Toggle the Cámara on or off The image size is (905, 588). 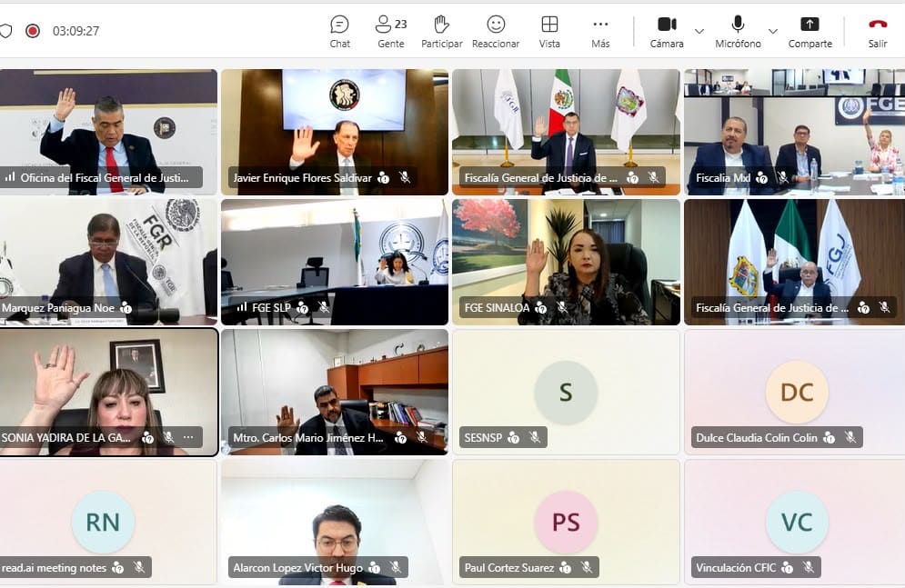pos(667,32)
